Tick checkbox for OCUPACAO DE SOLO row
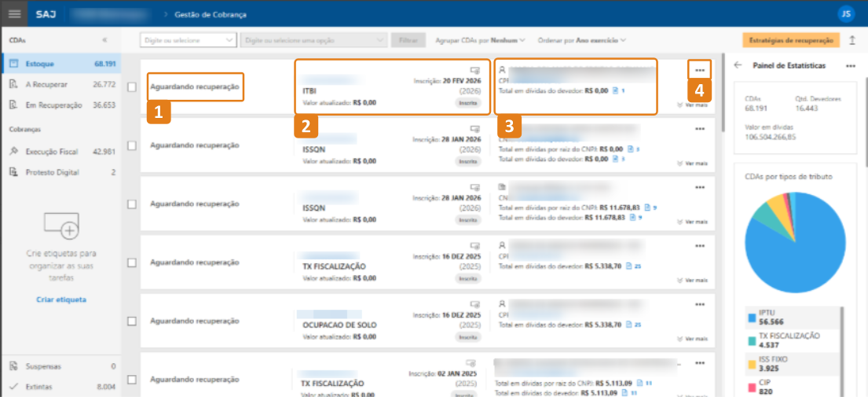868x397 pixels. tap(132, 322)
